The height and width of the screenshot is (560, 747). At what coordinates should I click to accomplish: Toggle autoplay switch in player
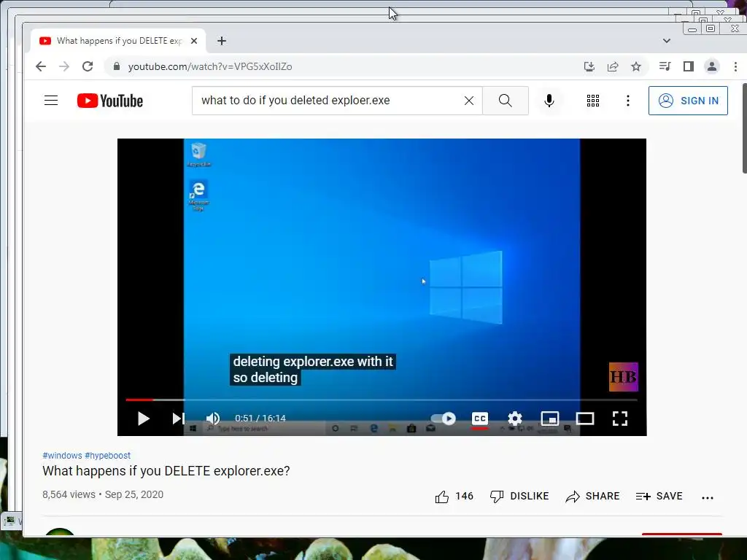(x=444, y=419)
